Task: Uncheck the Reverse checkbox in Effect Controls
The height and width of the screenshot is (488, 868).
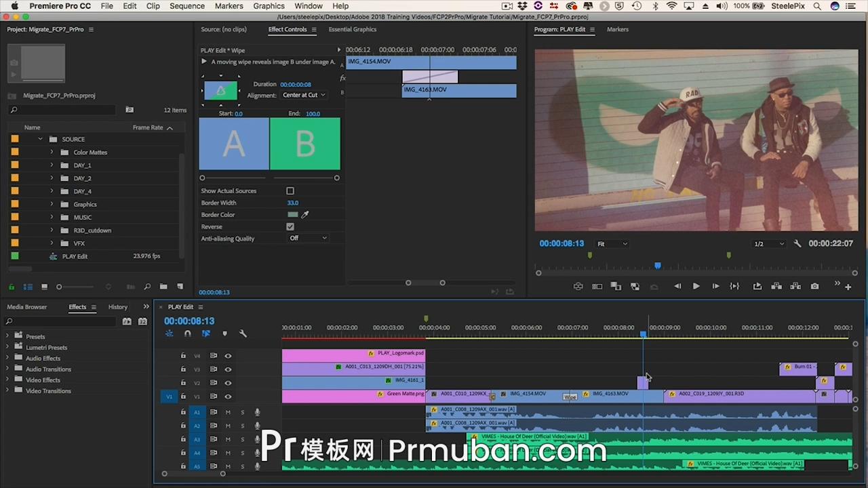Action: click(x=290, y=226)
